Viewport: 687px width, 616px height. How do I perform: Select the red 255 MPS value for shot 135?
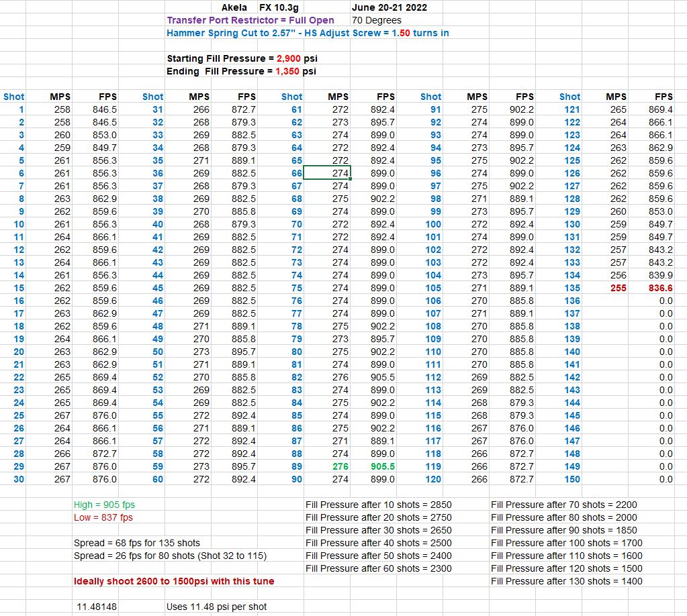619,288
